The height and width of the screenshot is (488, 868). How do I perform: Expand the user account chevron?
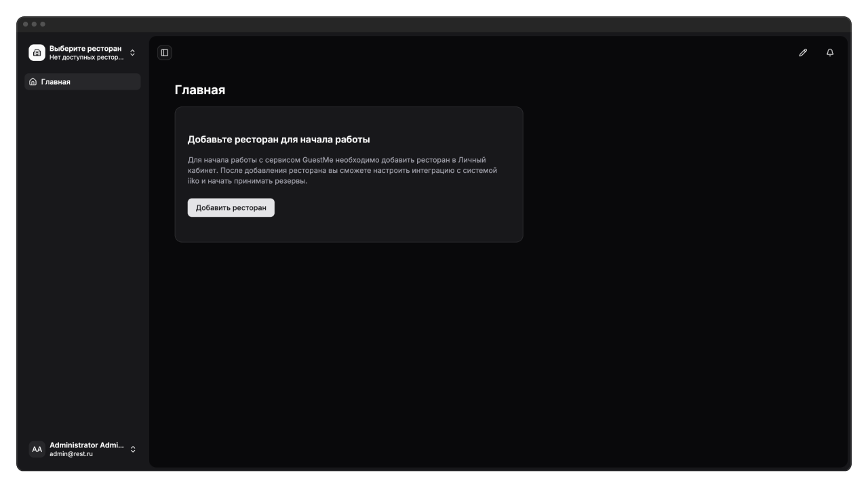(133, 449)
